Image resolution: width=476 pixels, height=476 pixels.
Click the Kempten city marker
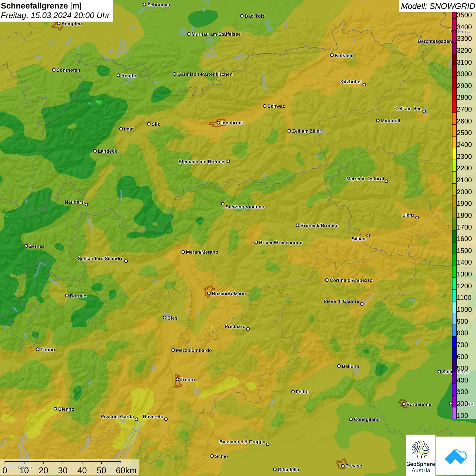(58, 23)
